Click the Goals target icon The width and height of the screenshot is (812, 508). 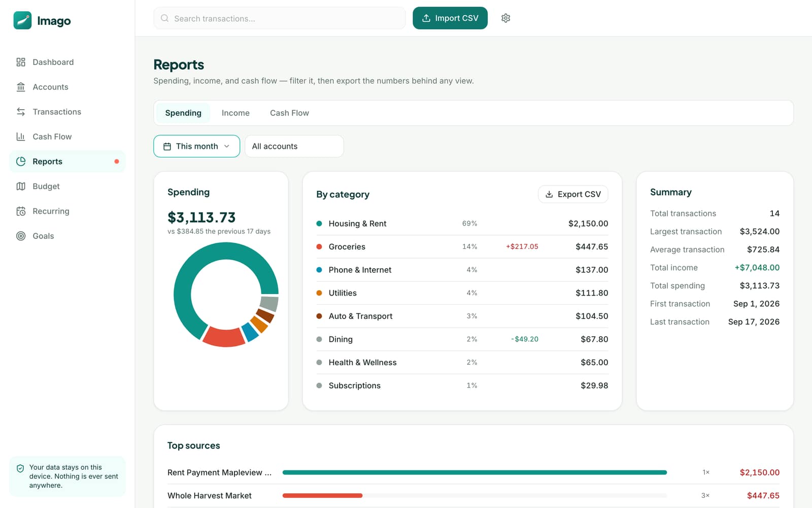(21, 236)
